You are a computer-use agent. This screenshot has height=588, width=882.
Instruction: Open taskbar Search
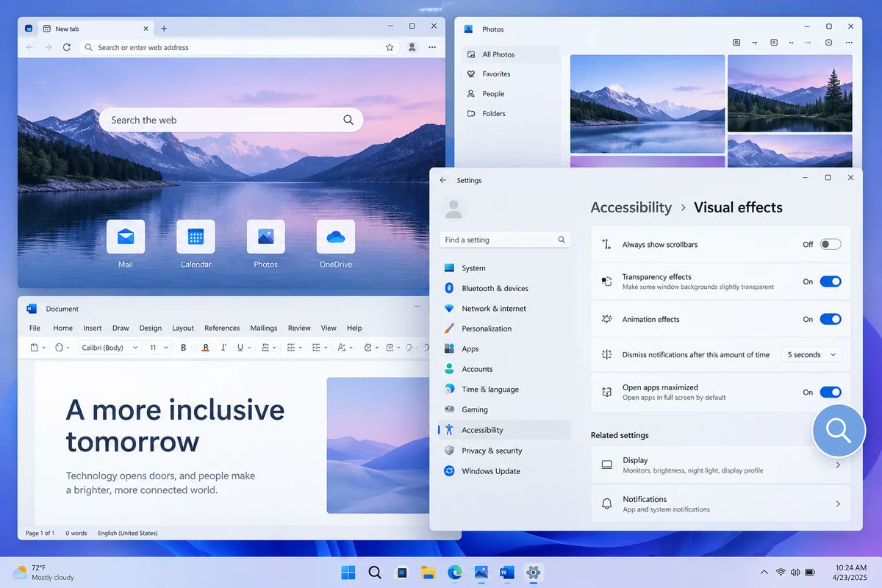(375, 573)
